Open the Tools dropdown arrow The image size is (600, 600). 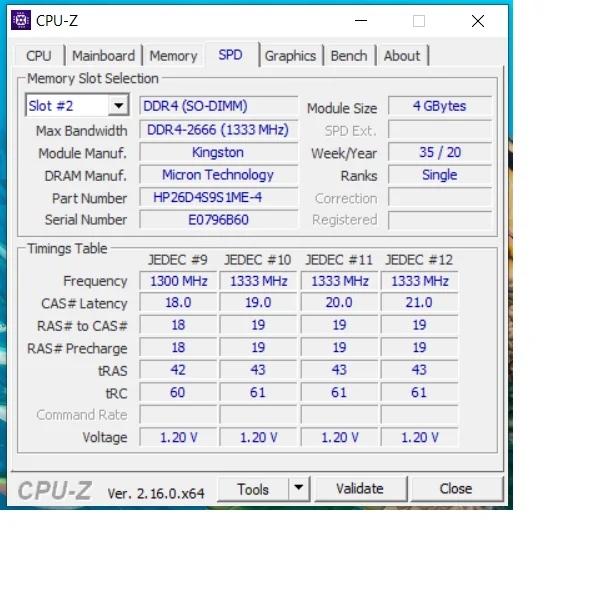[x=298, y=488]
